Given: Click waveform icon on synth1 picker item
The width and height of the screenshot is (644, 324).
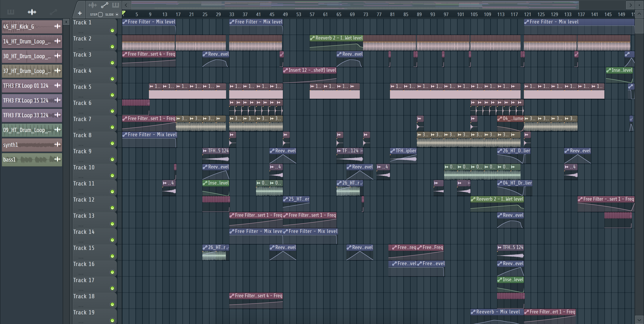Looking at the screenshot, I should (57, 144).
